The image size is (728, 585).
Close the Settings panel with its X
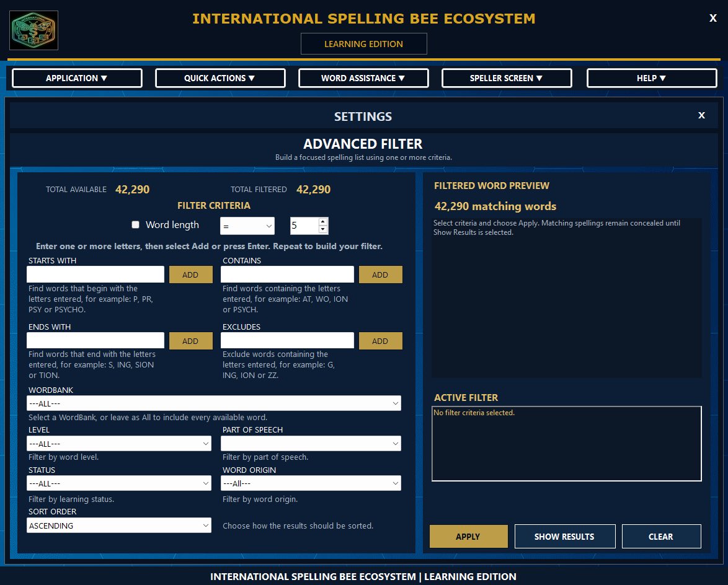pos(701,115)
